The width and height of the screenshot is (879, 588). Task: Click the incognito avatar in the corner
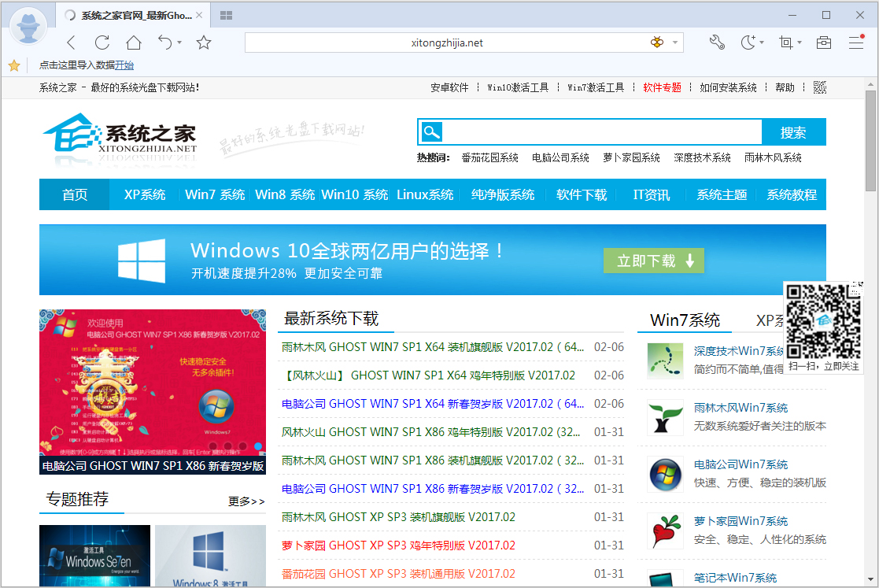pos(28,26)
